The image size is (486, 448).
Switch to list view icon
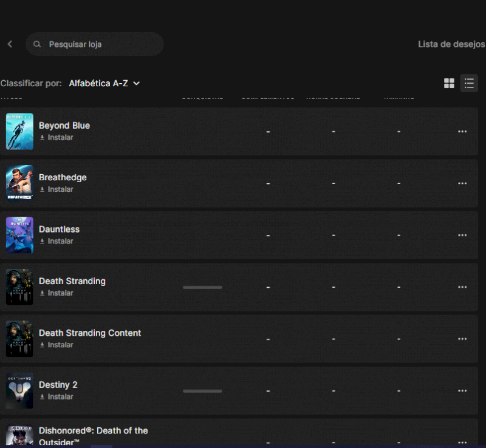coord(469,83)
